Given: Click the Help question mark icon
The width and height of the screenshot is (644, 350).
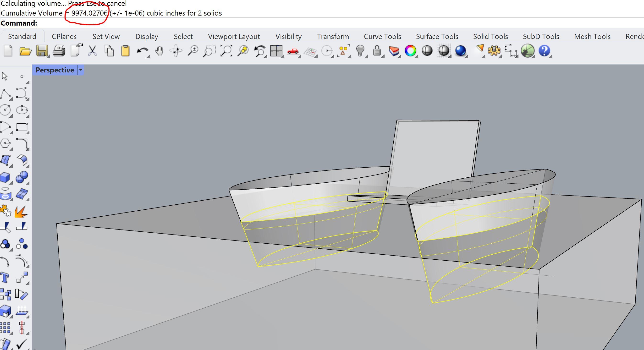Looking at the screenshot, I should [544, 51].
